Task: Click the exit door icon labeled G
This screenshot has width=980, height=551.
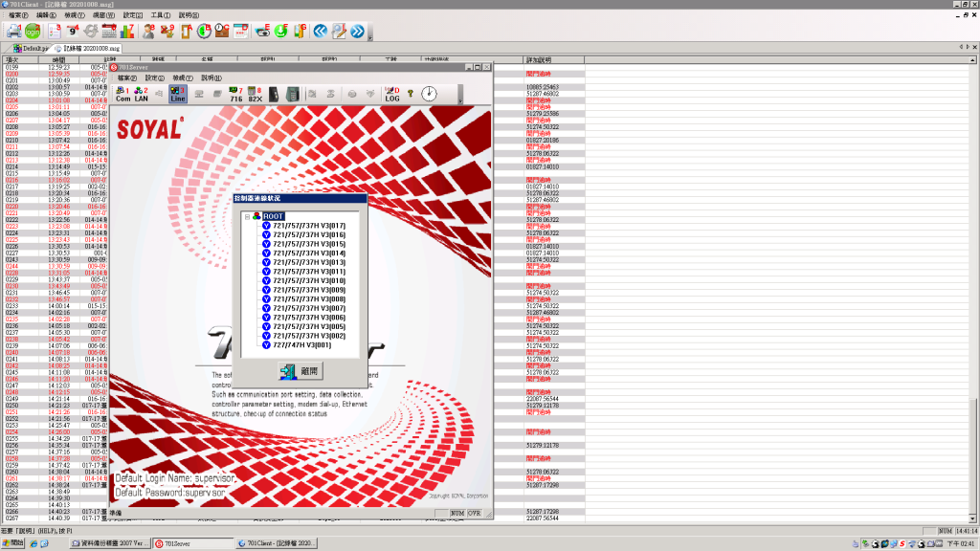Action: 300,31
